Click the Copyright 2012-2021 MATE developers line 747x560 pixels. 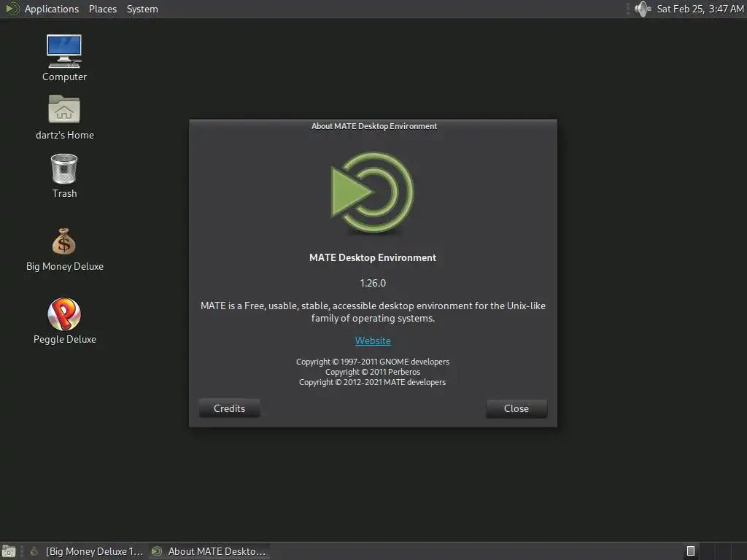[x=373, y=382]
